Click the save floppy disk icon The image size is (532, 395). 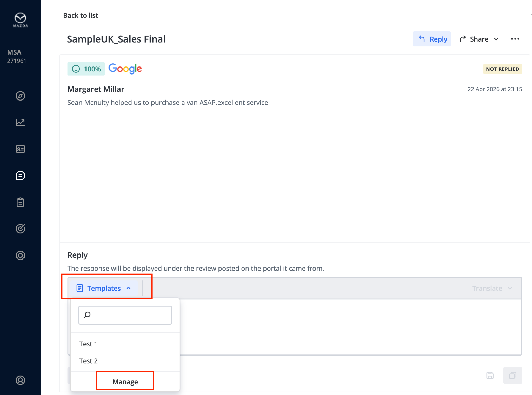pos(490,376)
